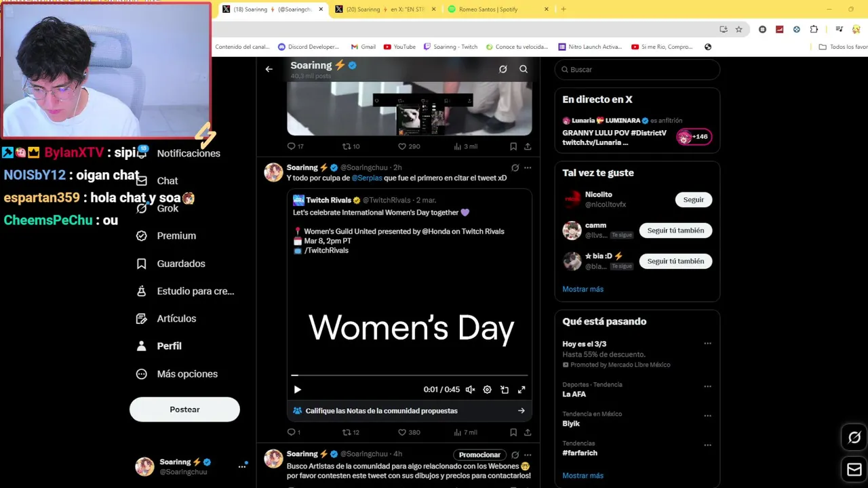
Task: Follow back bia :D account
Action: pos(675,261)
